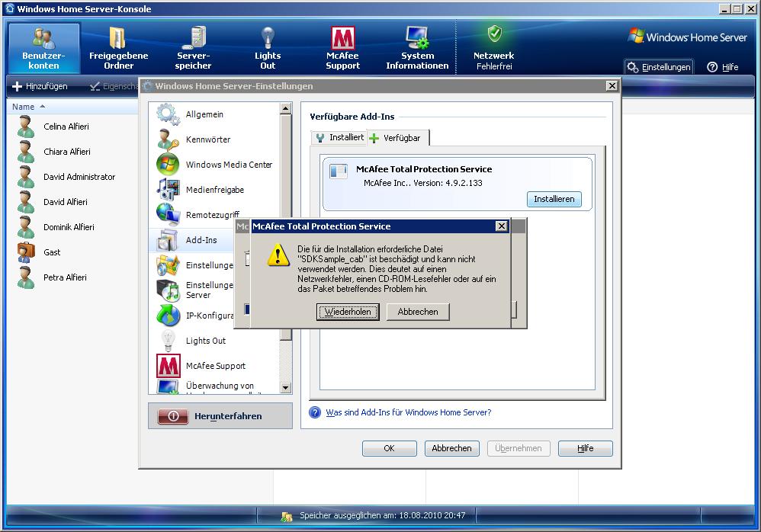The image size is (761, 532).
Task: Close the McAfee Total Protection Service dialog
Action: coord(501,226)
